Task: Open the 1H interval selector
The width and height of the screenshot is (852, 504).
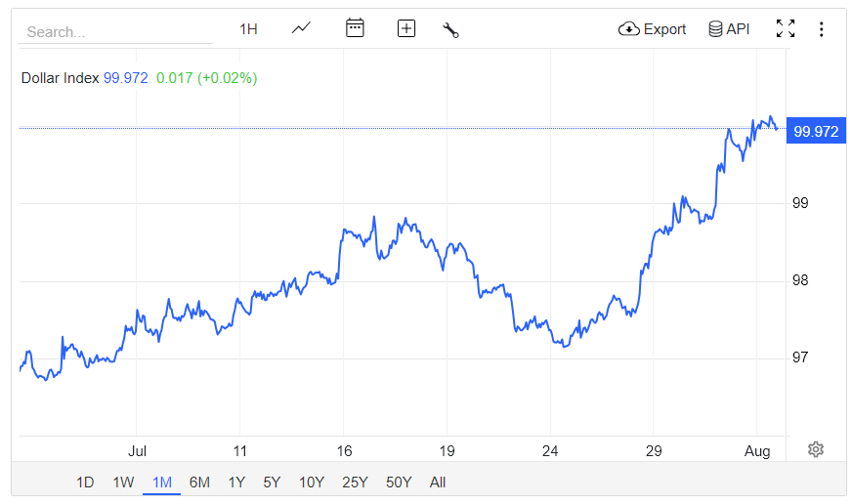Action: pos(248,29)
